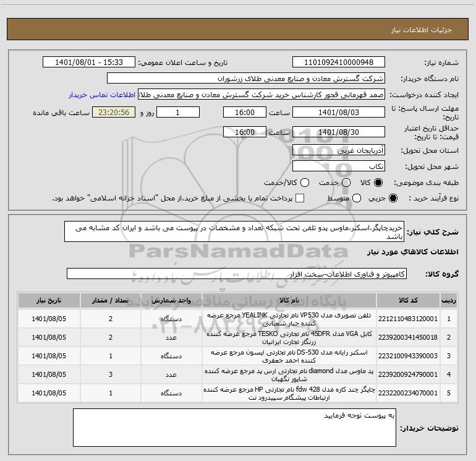The width and height of the screenshot is (476, 461).
Task: Click the واحد شمارش column header
Action: [171, 300]
